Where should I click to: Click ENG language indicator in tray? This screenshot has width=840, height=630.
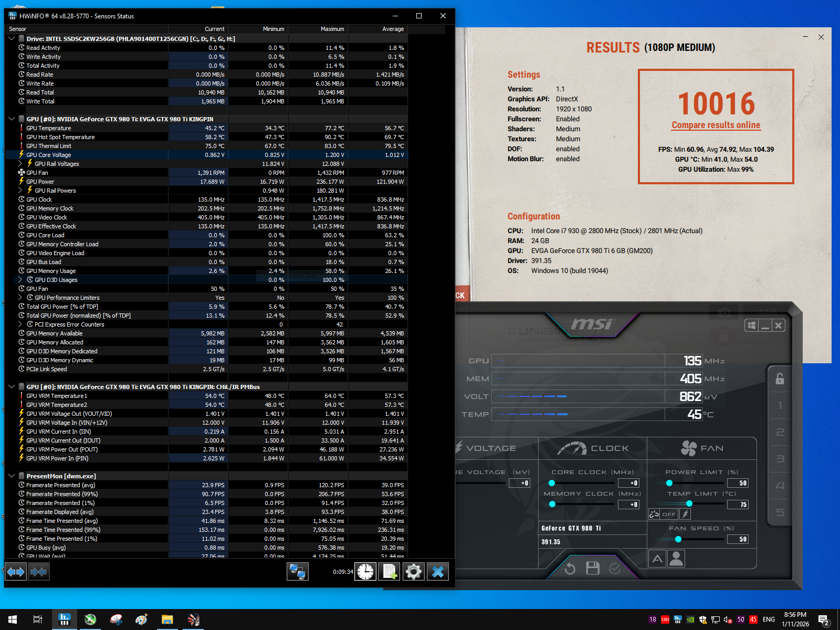[x=769, y=619]
